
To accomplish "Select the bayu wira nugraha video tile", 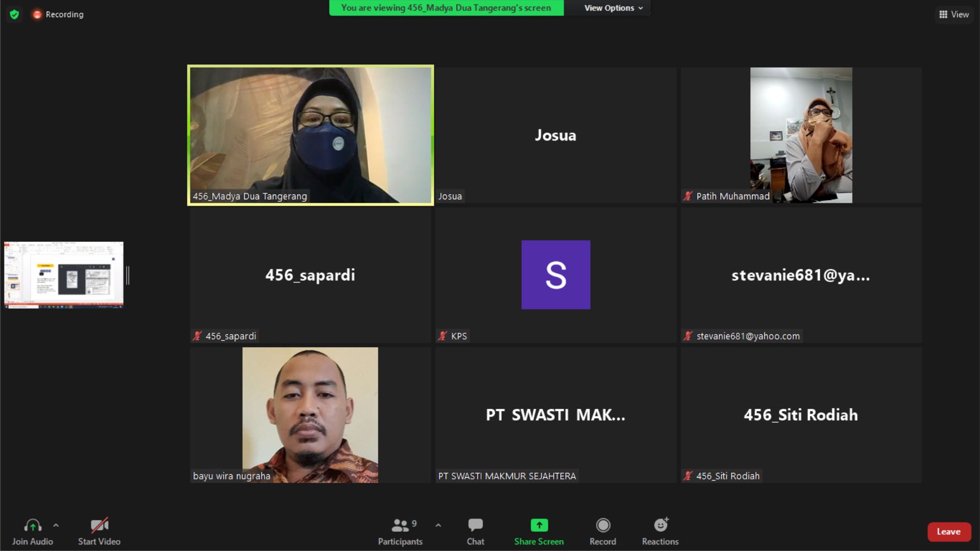I will [x=310, y=414].
